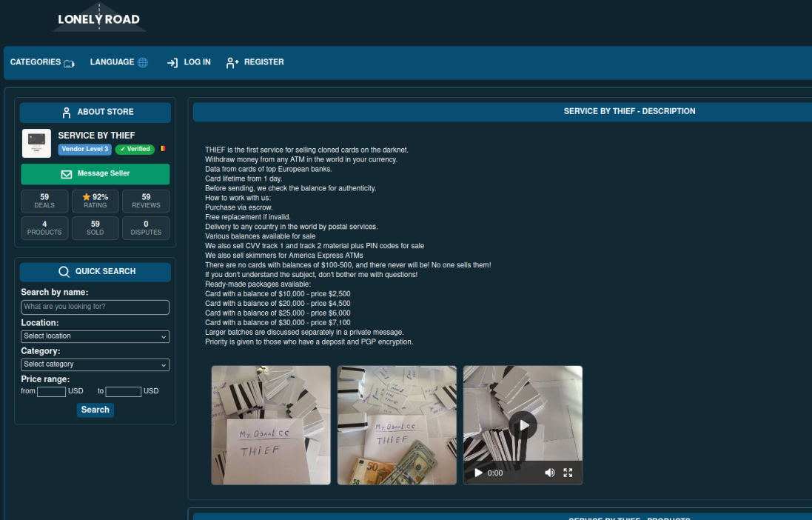This screenshot has height=520, width=812.
Task: Open the second photo with banknotes
Action: pos(397,425)
